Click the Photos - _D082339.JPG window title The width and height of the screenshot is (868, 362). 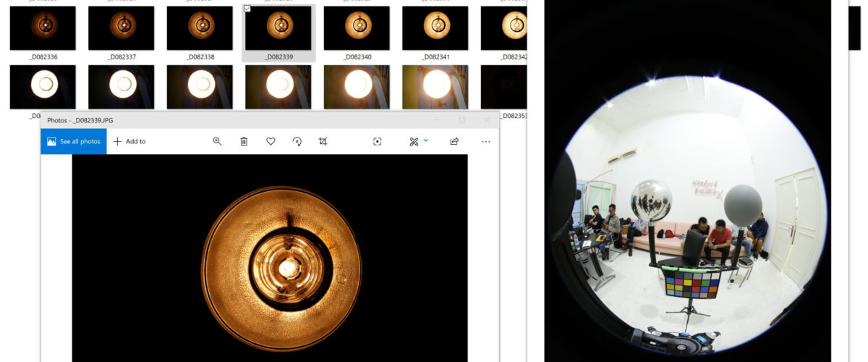80,120
